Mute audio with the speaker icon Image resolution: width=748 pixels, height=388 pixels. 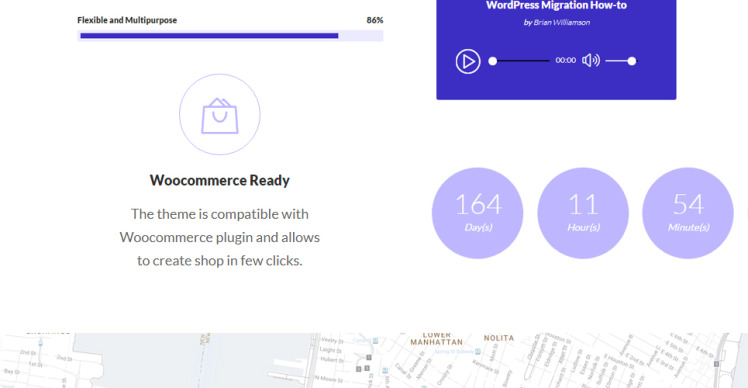[x=591, y=61]
